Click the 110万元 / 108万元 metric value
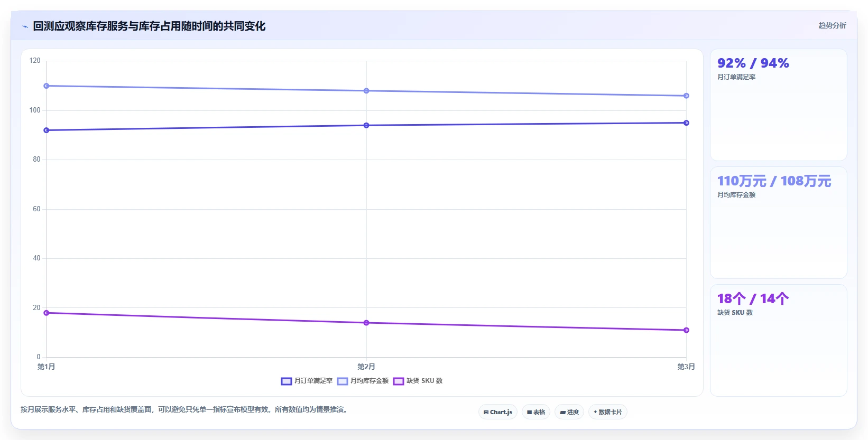Image resolution: width=868 pixels, height=440 pixels. (774, 181)
